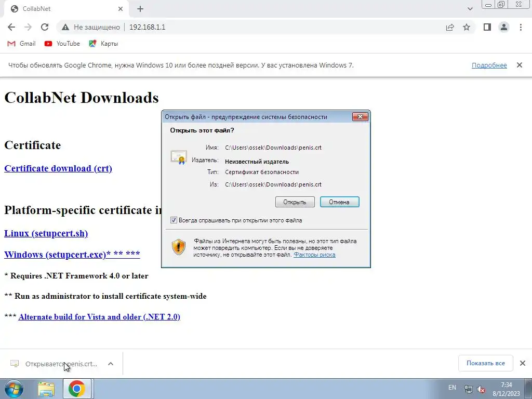
Task: Click the Открыть button in the dialog
Action: pyautogui.click(x=295, y=202)
